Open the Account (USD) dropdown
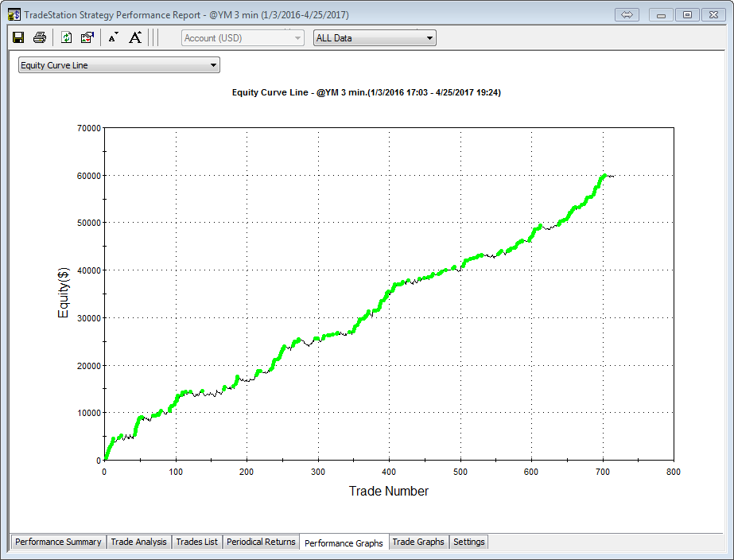The image size is (734, 560). [x=243, y=38]
